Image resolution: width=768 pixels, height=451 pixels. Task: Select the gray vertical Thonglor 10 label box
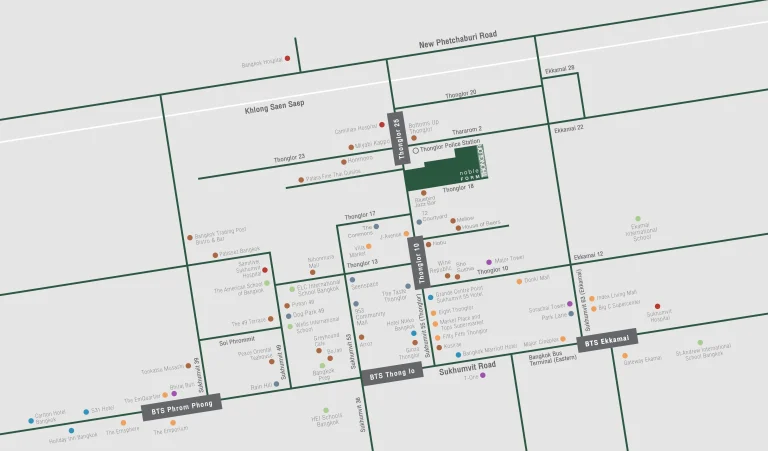pyautogui.click(x=419, y=262)
